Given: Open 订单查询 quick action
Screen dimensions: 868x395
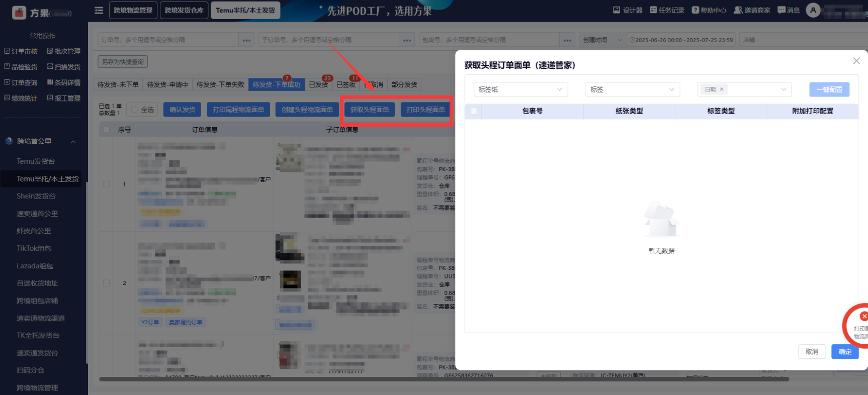Looking at the screenshot, I should click(21, 82).
